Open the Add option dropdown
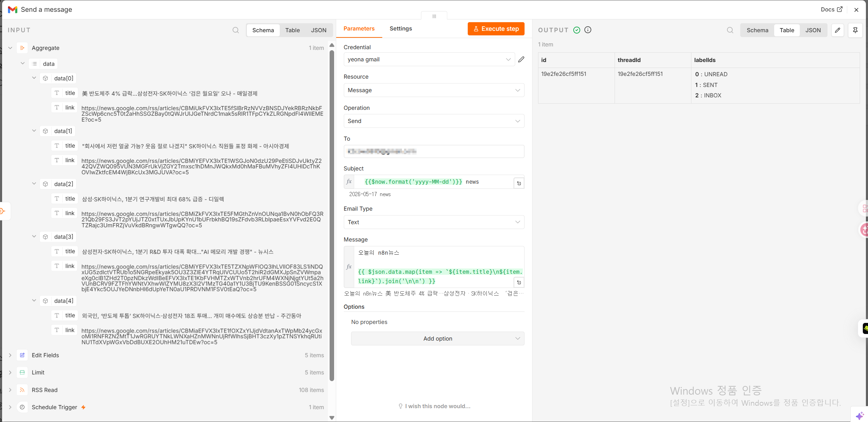The width and height of the screenshot is (868, 422). (438, 339)
